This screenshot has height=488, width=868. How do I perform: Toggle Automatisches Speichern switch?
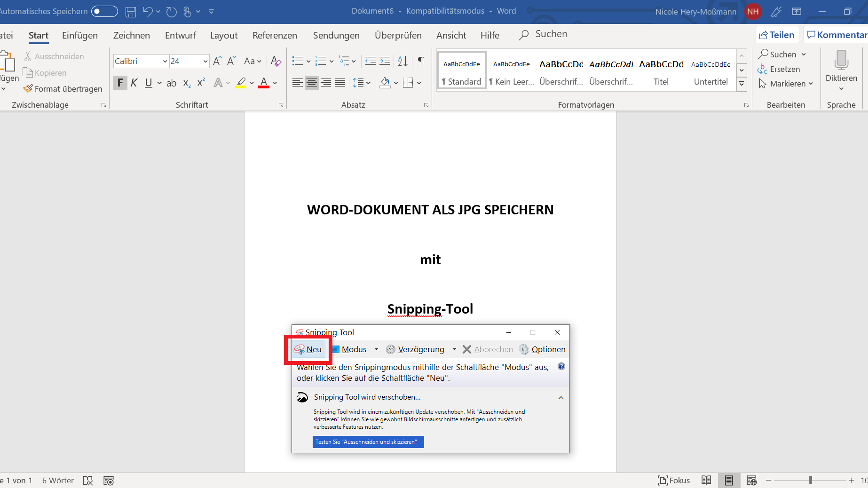tap(104, 11)
